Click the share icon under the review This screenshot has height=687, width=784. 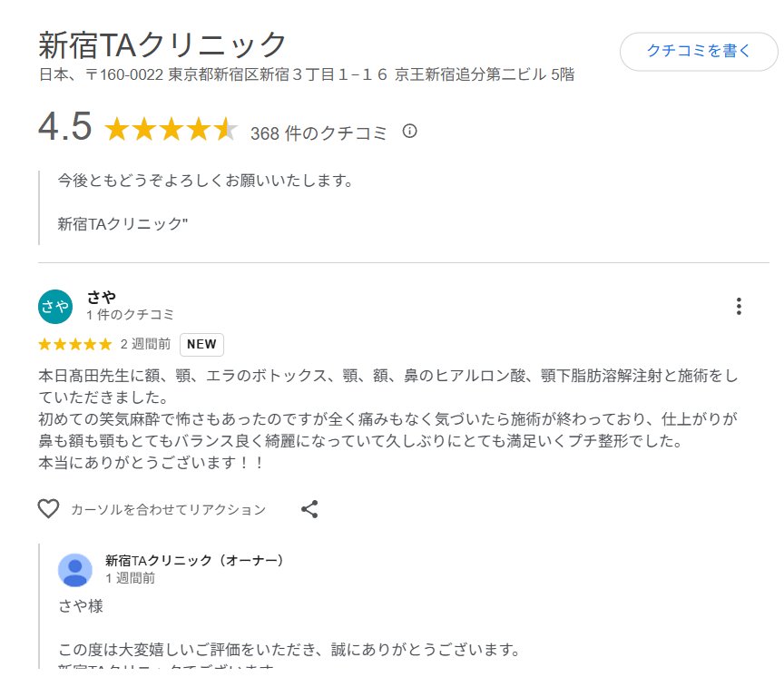tap(309, 509)
